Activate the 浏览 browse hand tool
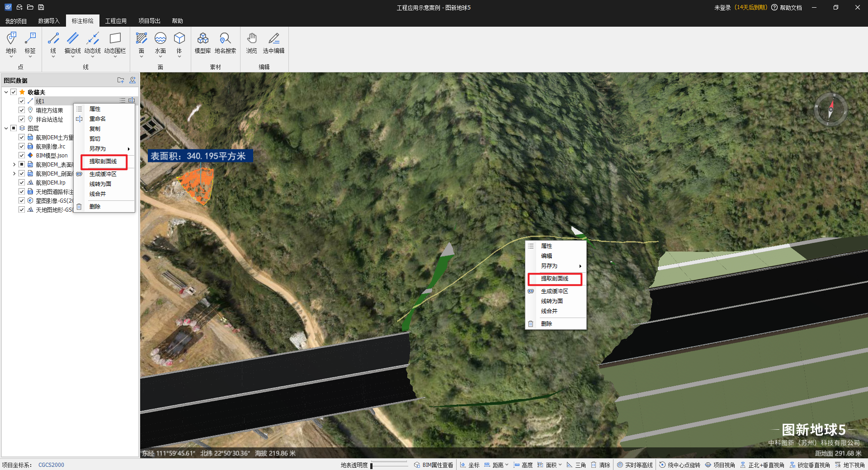 tap(252, 43)
